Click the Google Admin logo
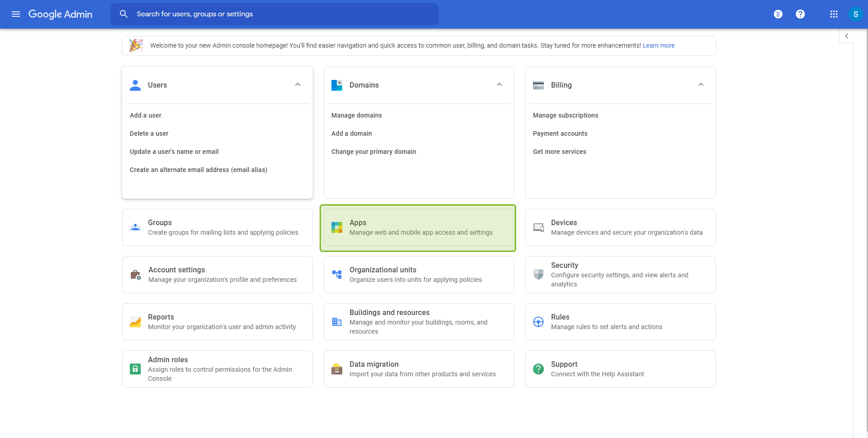Screen dimensions: 868x438 tap(60, 14)
